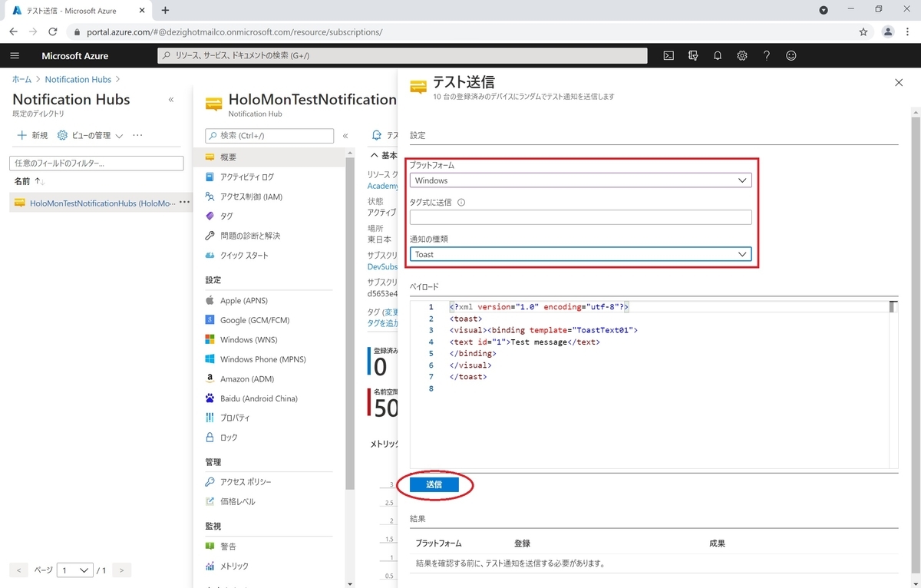Screen dimensions: 921x588
Task: Click in the payload XML editor
Action: pyautogui.click(x=652, y=384)
